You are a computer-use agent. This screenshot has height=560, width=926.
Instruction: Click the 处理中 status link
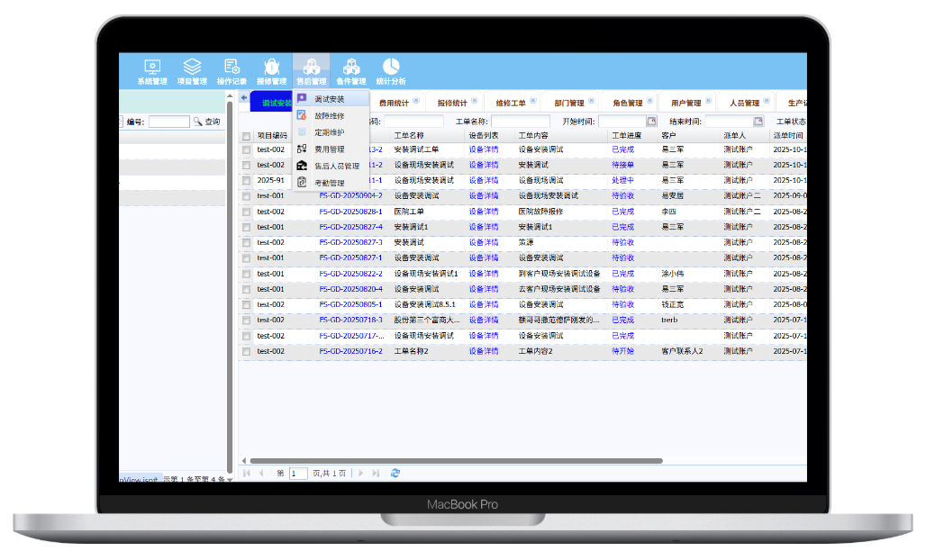622,180
